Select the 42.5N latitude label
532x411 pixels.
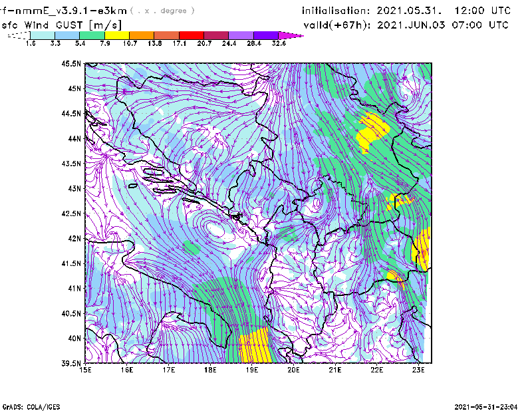point(71,213)
